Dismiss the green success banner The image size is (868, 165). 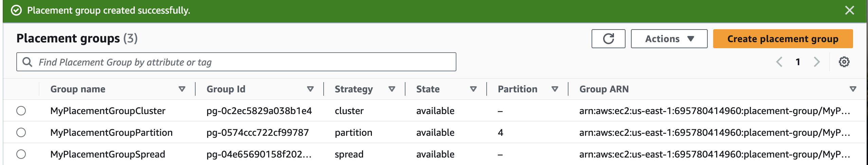click(x=849, y=11)
